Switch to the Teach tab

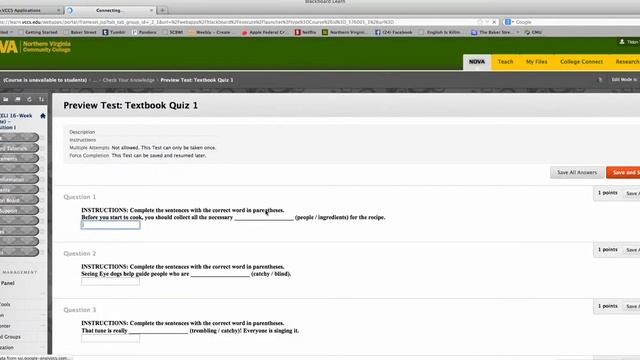505,62
